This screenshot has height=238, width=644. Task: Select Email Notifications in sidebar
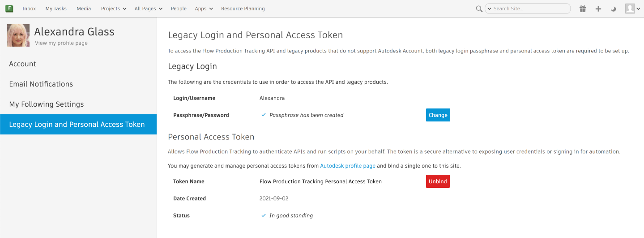[x=41, y=84]
